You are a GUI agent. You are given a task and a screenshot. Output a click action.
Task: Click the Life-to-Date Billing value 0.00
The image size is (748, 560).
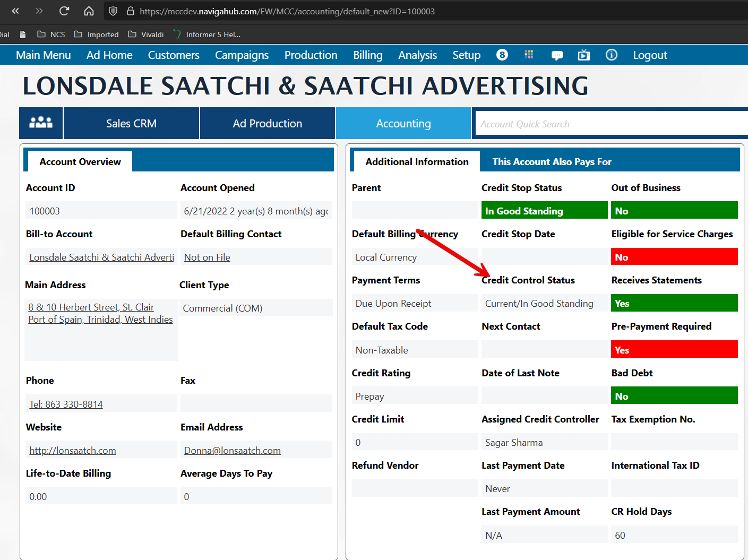pyautogui.click(x=101, y=496)
